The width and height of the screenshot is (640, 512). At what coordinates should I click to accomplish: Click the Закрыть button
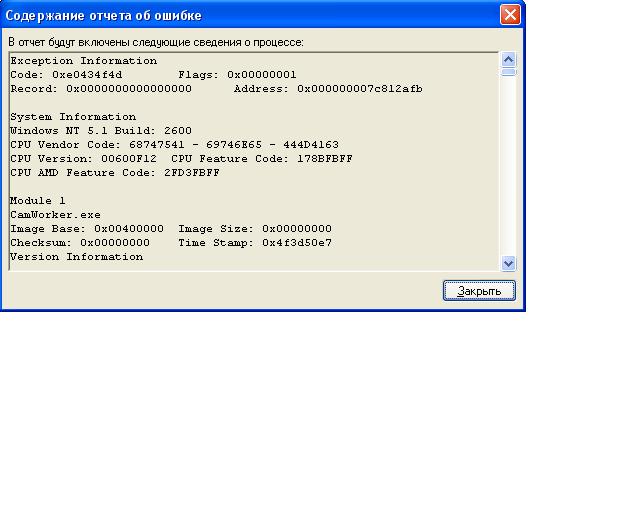point(479,291)
